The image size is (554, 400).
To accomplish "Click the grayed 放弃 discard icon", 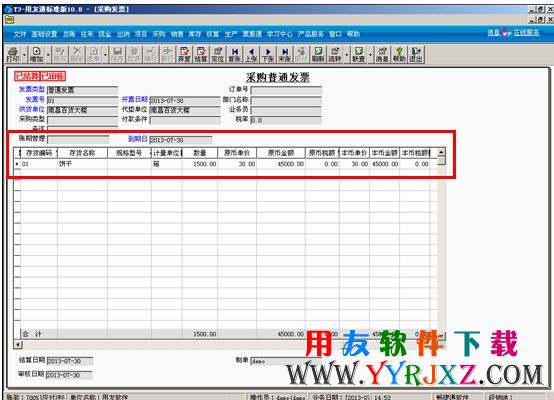I will point(134,54).
